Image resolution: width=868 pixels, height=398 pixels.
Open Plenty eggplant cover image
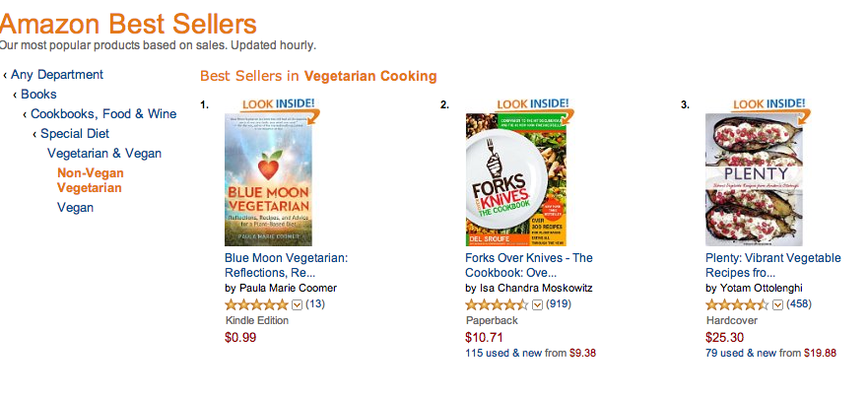click(x=756, y=179)
